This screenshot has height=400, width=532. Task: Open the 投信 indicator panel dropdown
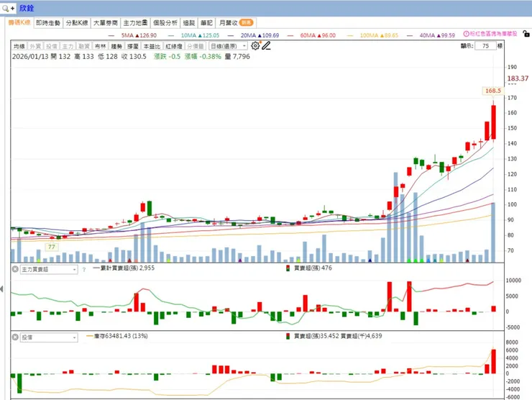49,337
